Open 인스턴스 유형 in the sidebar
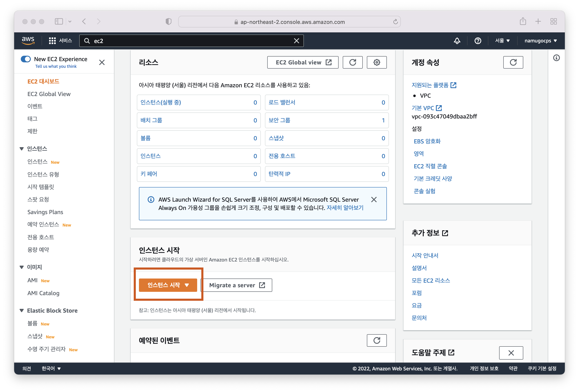Screen dimensions: 579x392 pyautogui.click(x=43, y=174)
